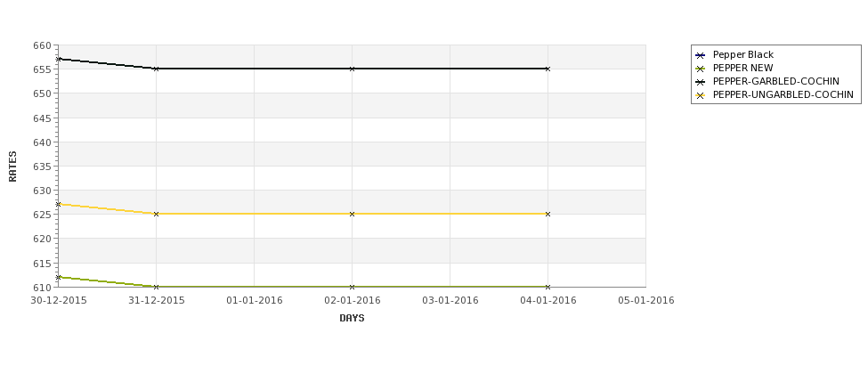Select the PEPPER NEW legend label
Viewport: 868px width, 382px height.
742,68
